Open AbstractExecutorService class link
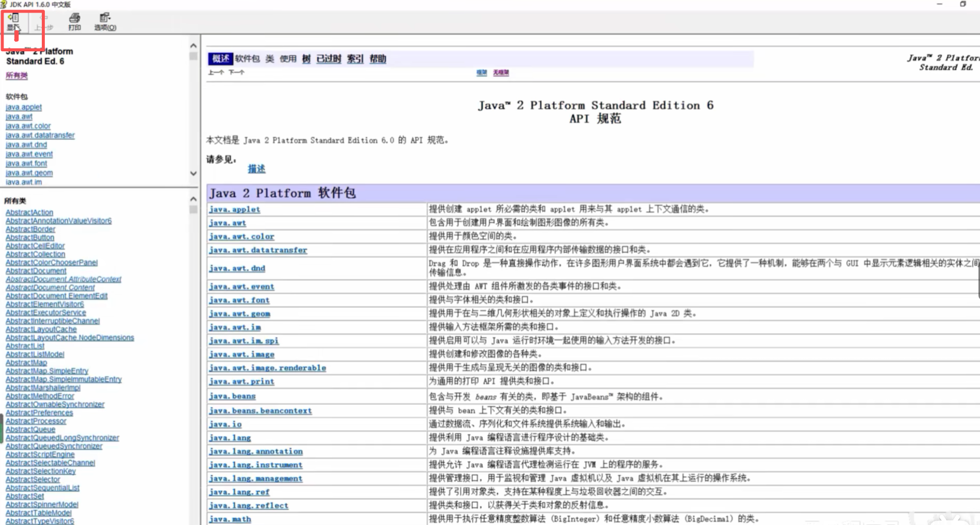Screen dimensions: 980x525 tap(45, 313)
